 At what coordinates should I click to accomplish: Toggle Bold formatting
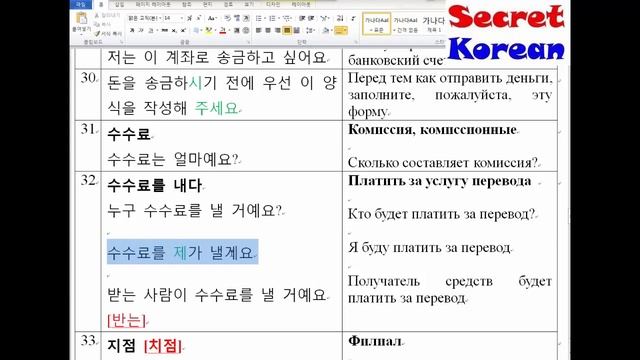[132, 30]
